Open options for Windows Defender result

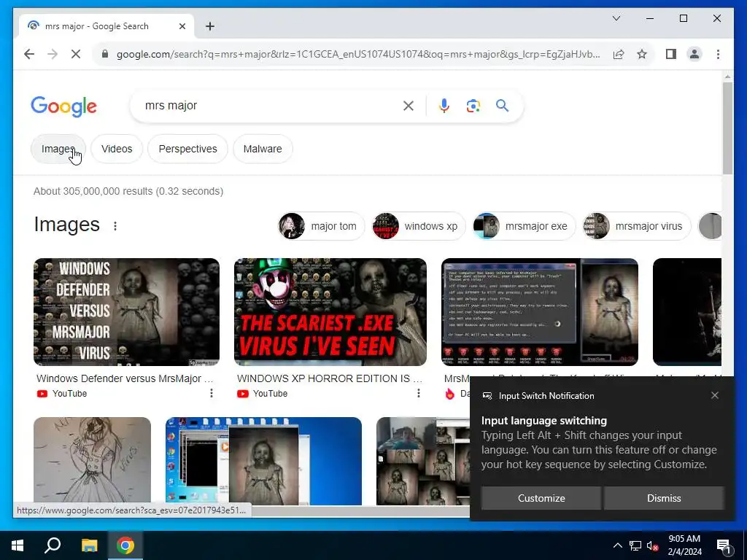click(x=211, y=393)
